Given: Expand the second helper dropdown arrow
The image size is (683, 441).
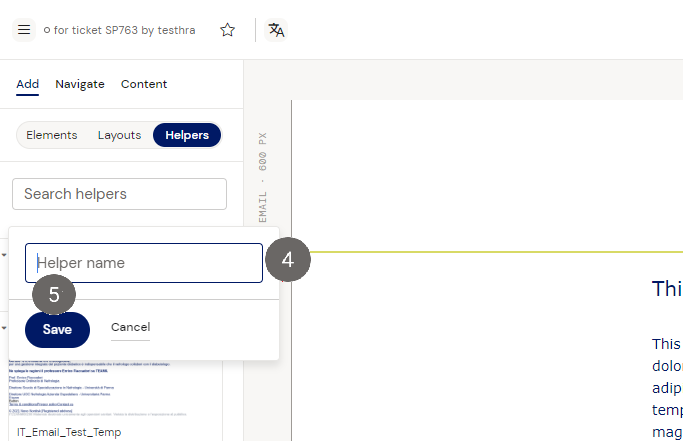Looking at the screenshot, I should (x=4, y=328).
